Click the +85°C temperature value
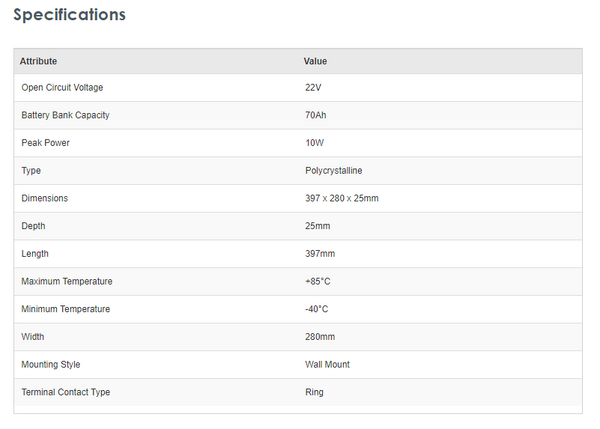The height and width of the screenshot is (429, 600). click(x=316, y=281)
